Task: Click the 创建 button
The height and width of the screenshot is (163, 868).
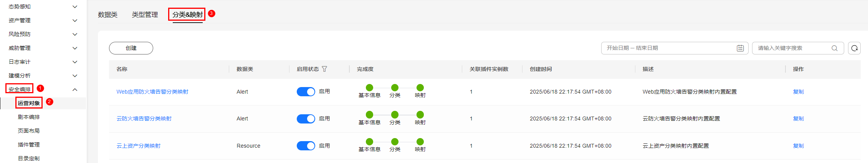Action: click(131, 48)
